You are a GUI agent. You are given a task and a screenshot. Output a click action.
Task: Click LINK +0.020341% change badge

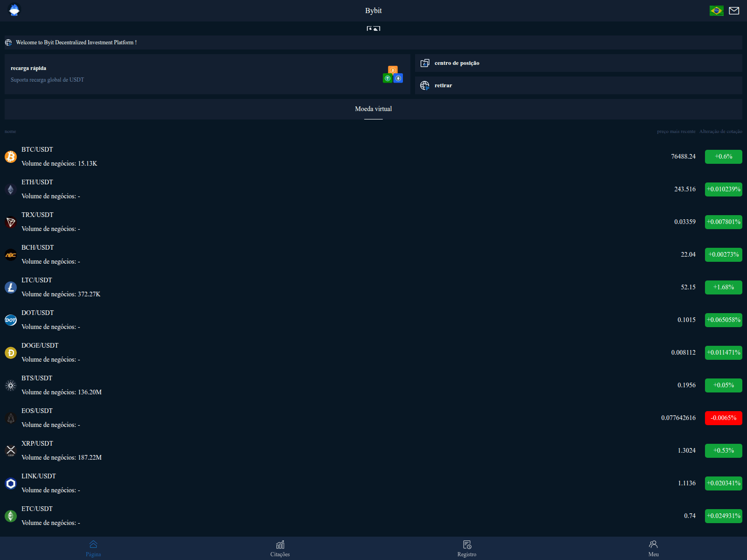pyautogui.click(x=724, y=483)
